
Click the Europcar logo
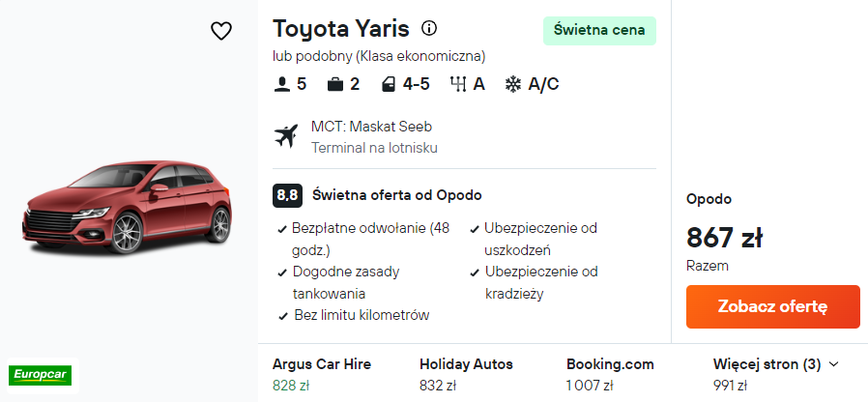(x=38, y=373)
